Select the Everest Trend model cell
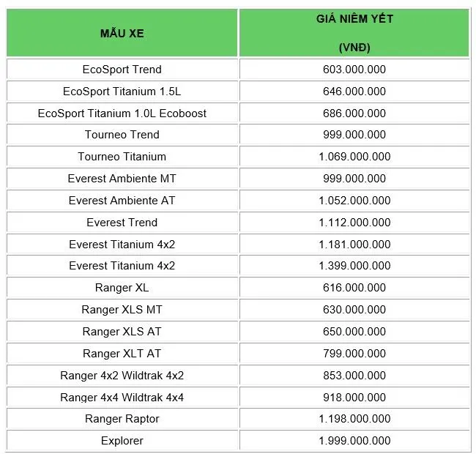This screenshot has height=454, width=476. click(122, 223)
